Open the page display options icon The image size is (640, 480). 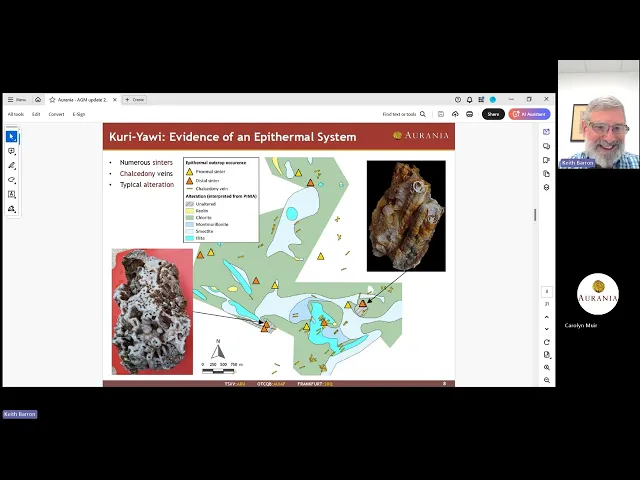point(547,355)
